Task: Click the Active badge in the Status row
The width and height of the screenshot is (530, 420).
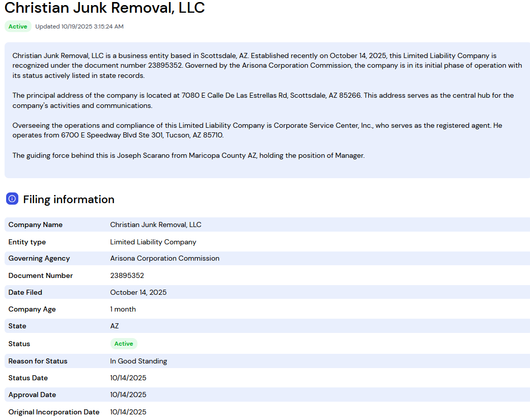Action: point(124,343)
